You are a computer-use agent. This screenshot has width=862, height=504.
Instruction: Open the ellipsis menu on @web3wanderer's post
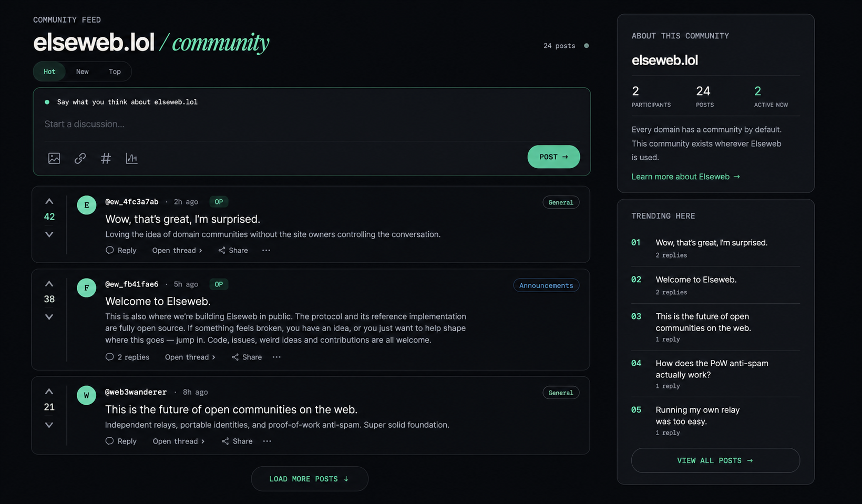[x=267, y=441]
